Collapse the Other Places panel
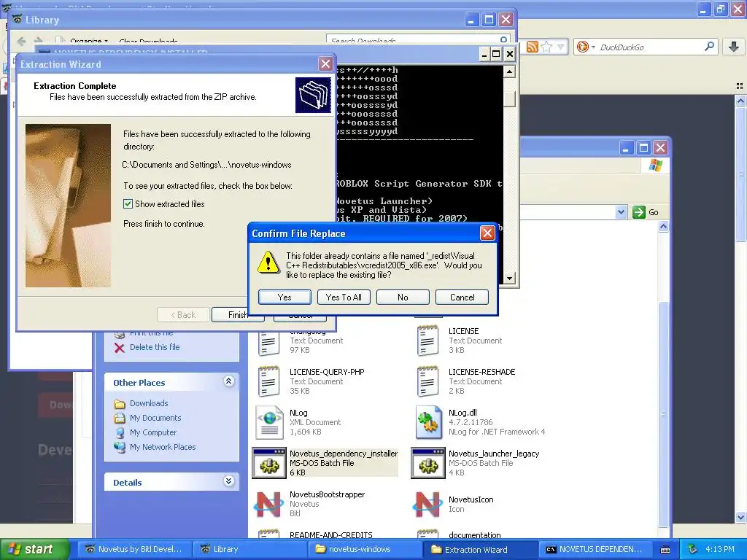 pyautogui.click(x=228, y=381)
